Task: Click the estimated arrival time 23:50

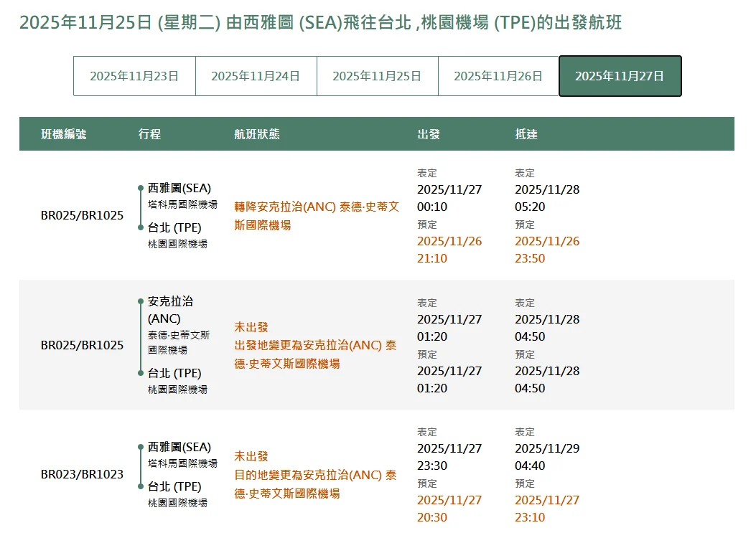Action: [530, 258]
